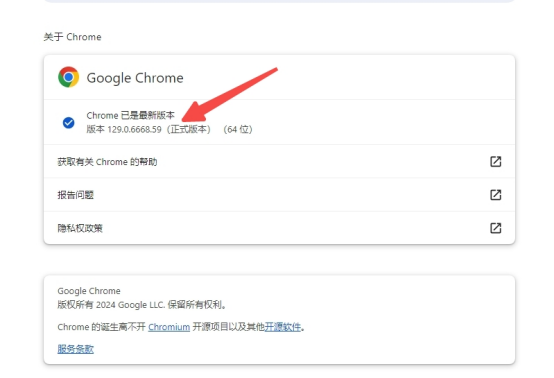Click Google Chrome label in copyright card
This screenshot has width=554, height=378.
pyautogui.click(x=89, y=291)
